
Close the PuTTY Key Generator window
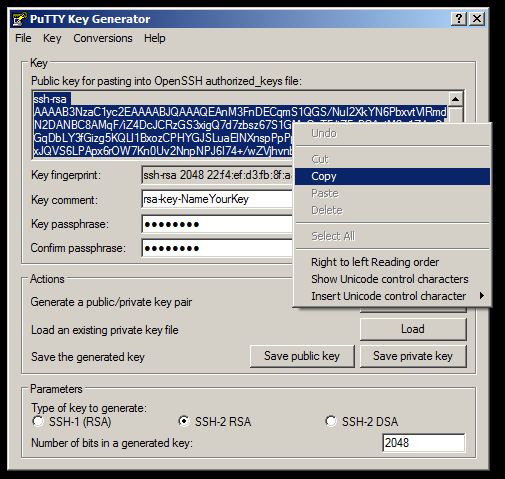tap(477, 19)
